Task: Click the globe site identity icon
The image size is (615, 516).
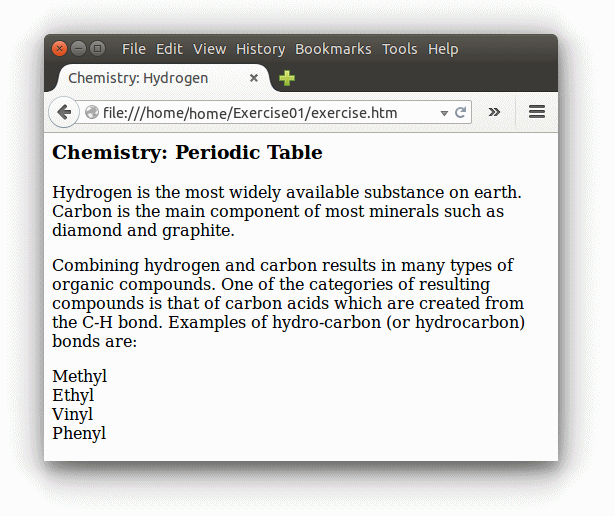Action: click(x=92, y=113)
